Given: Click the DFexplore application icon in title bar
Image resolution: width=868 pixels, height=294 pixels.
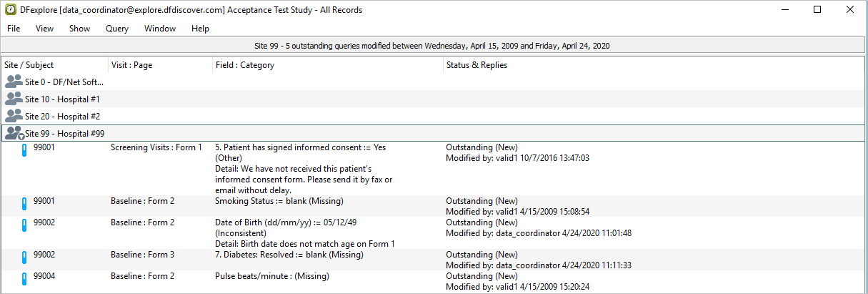Looking at the screenshot, I should [10, 10].
